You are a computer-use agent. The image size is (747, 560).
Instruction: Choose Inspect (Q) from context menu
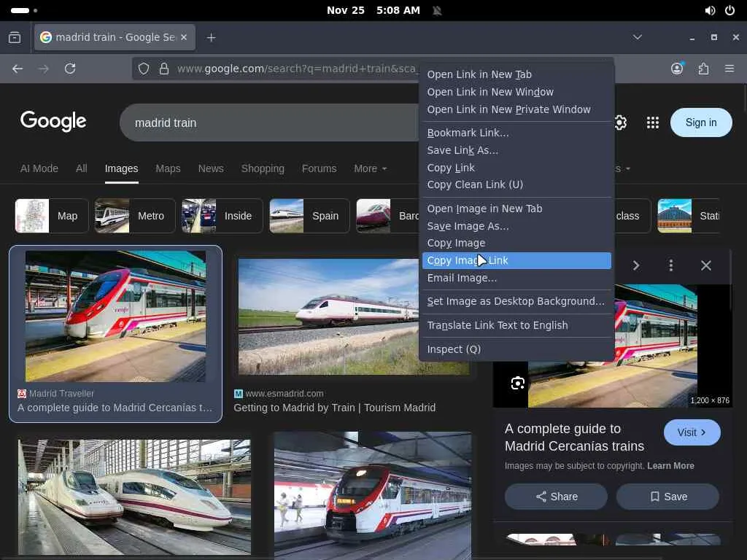point(516,349)
